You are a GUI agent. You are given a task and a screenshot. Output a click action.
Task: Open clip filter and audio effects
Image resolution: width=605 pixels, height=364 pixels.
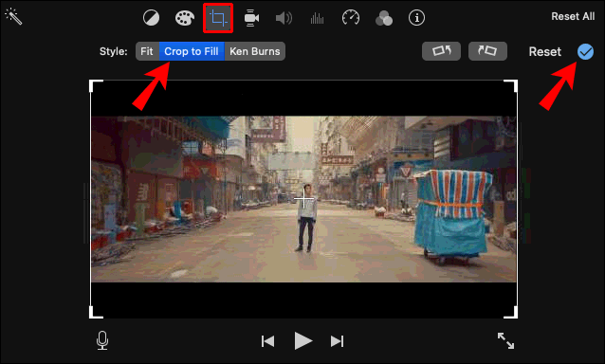384,18
